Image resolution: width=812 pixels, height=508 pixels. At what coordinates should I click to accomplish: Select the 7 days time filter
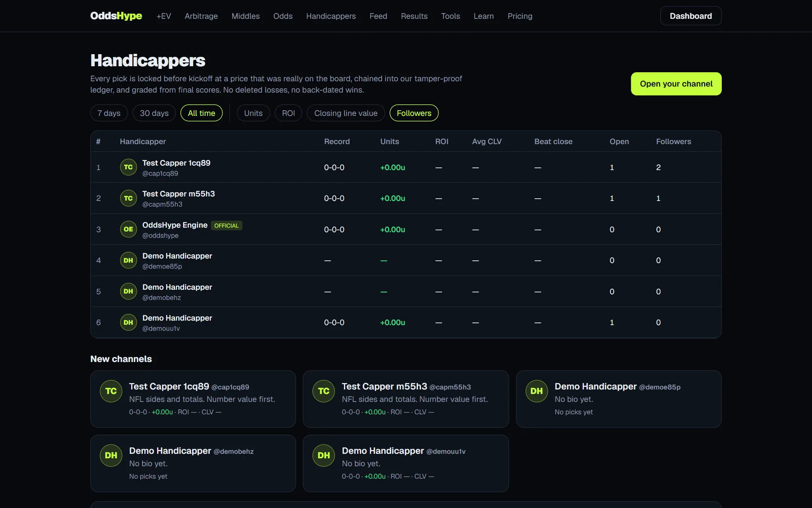click(x=109, y=113)
